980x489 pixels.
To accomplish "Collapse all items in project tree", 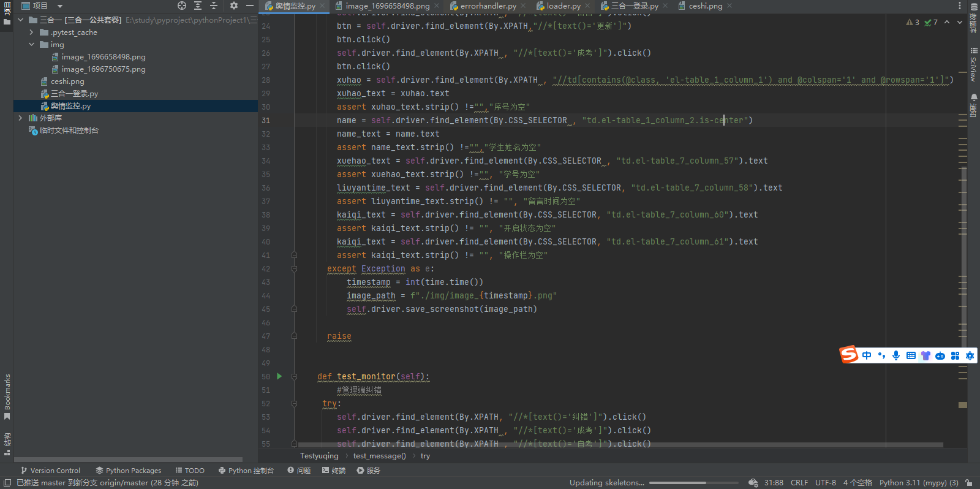I will pyautogui.click(x=214, y=6).
